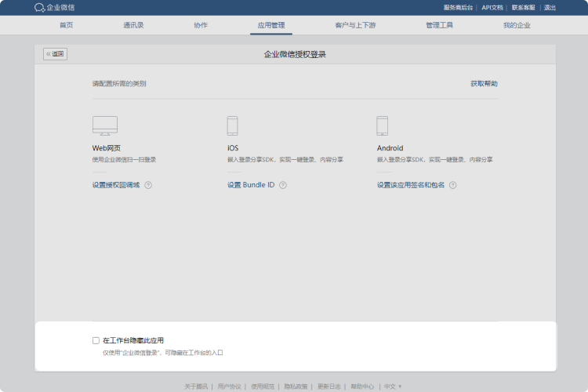Image resolution: width=588 pixels, height=392 pixels.
Task: Click the Android heading text
Action: point(390,148)
